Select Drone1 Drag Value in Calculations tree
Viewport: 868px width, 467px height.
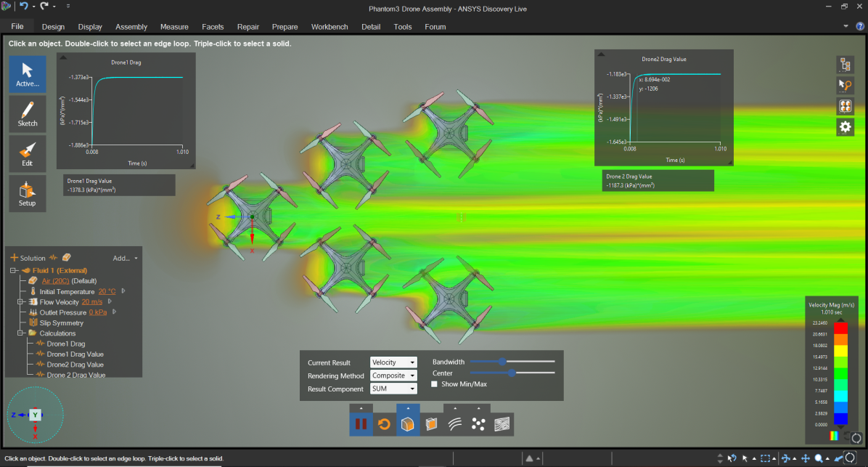pos(75,354)
